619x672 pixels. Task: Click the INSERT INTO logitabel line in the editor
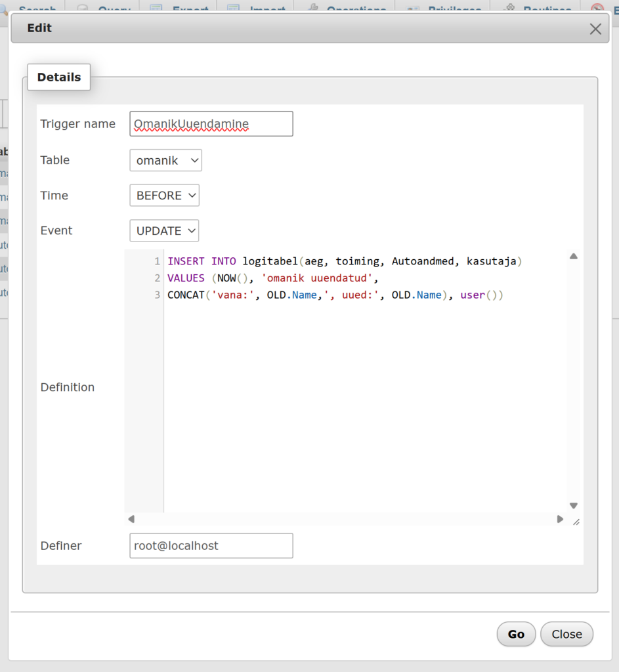[x=345, y=261]
